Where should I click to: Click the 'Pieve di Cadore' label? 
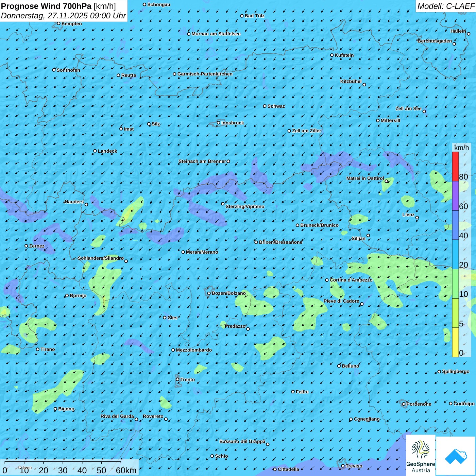click(x=341, y=301)
